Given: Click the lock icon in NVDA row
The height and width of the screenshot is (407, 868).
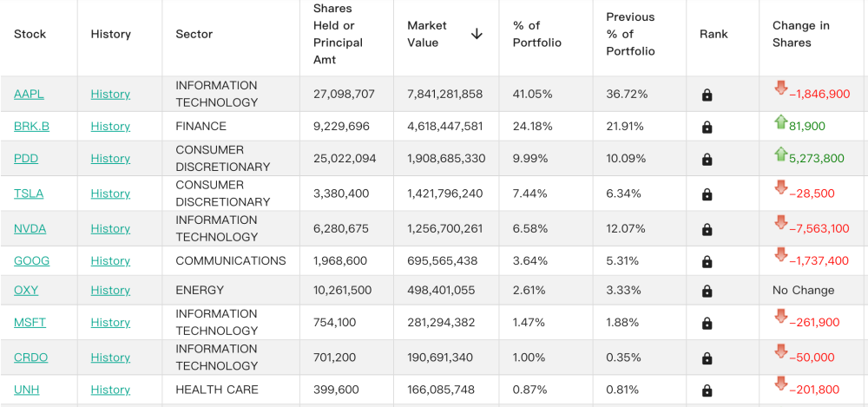Looking at the screenshot, I should point(707,229).
